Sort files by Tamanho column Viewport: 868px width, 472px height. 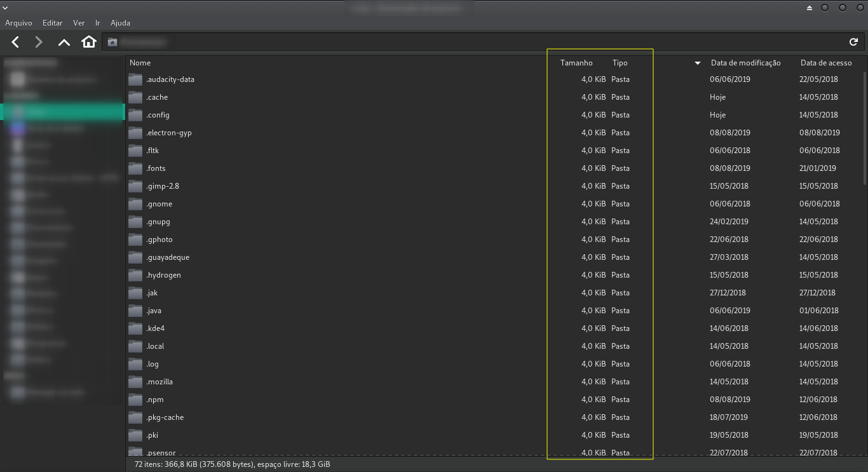pyautogui.click(x=576, y=63)
